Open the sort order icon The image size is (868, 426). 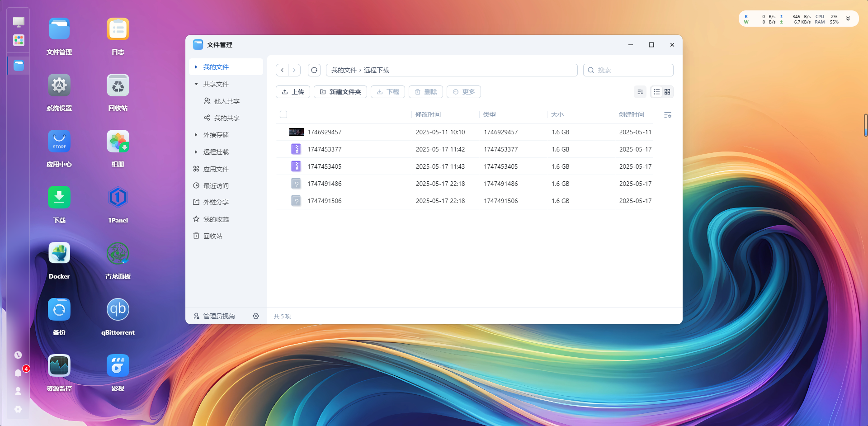pyautogui.click(x=640, y=92)
